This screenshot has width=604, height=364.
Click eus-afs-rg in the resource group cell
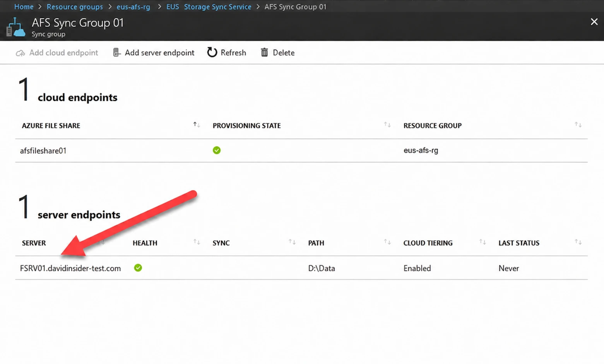point(421,150)
